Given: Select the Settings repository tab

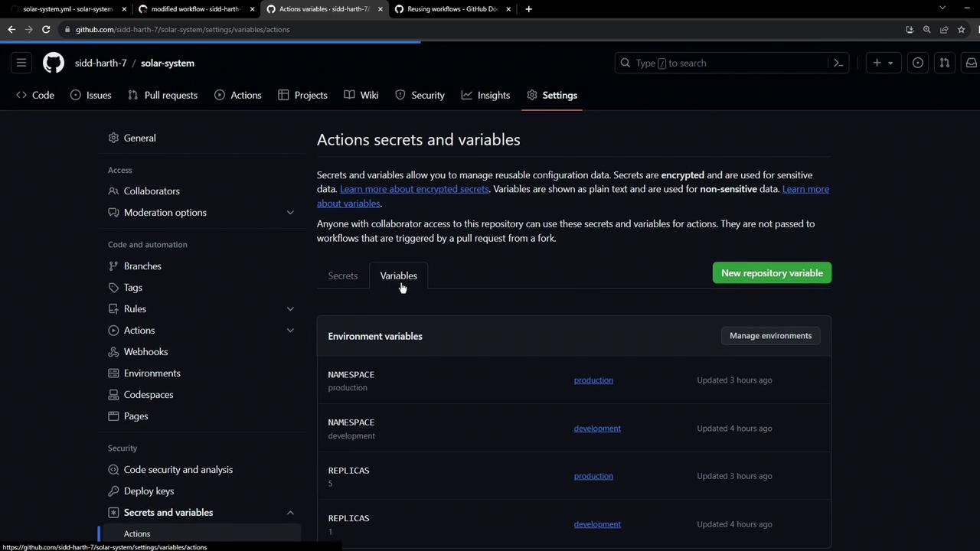Looking at the screenshot, I should coord(552,95).
